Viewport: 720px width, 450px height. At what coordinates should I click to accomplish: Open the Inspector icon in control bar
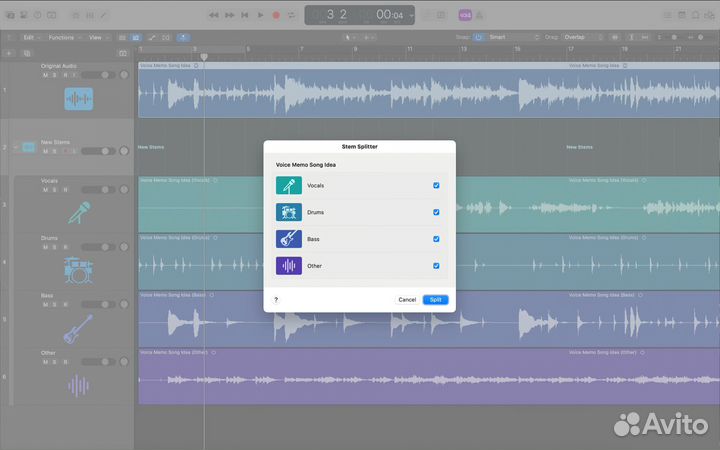point(24,15)
